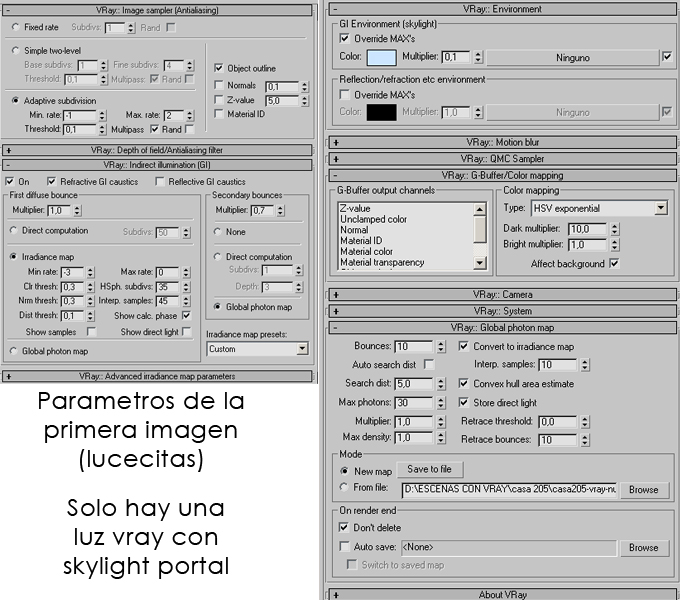Toggle GI On checkbox
The height and width of the screenshot is (600, 680).
point(10,181)
